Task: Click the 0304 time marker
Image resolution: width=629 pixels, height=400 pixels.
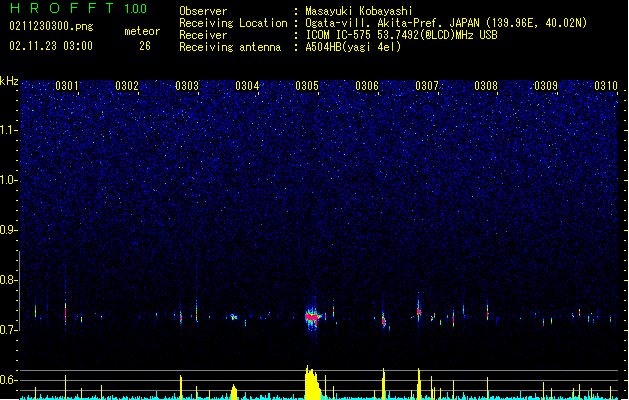Action: click(x=247, y=85)
